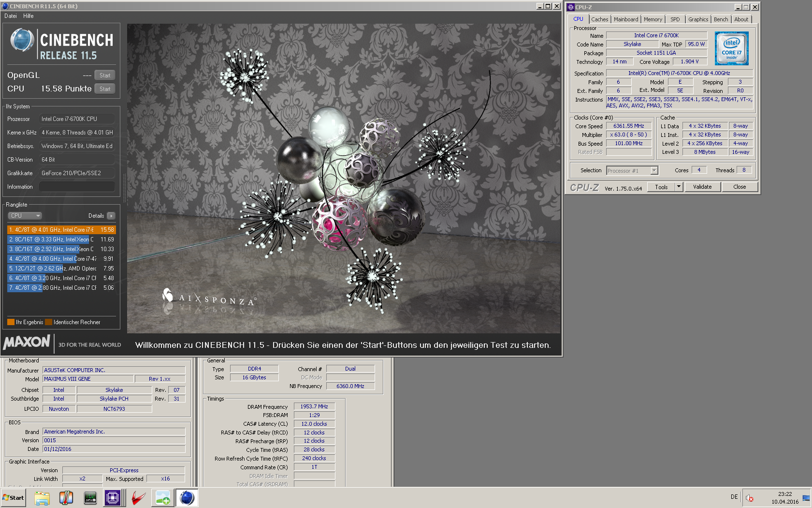Click the DE language indicator in taskbar
This screenshot has height=508, width=812.
[x=734, y=497]
